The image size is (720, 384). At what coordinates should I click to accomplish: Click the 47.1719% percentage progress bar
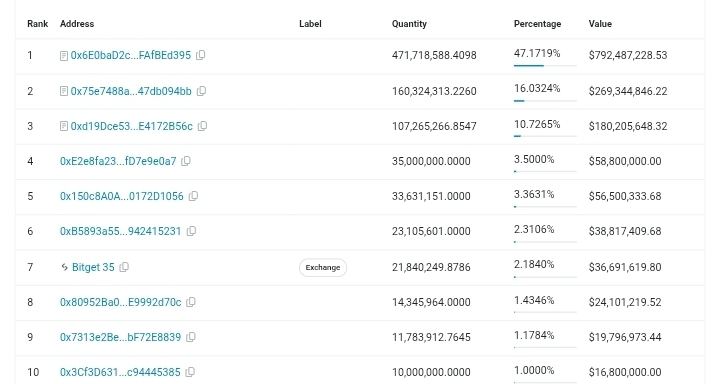[545, 66]
